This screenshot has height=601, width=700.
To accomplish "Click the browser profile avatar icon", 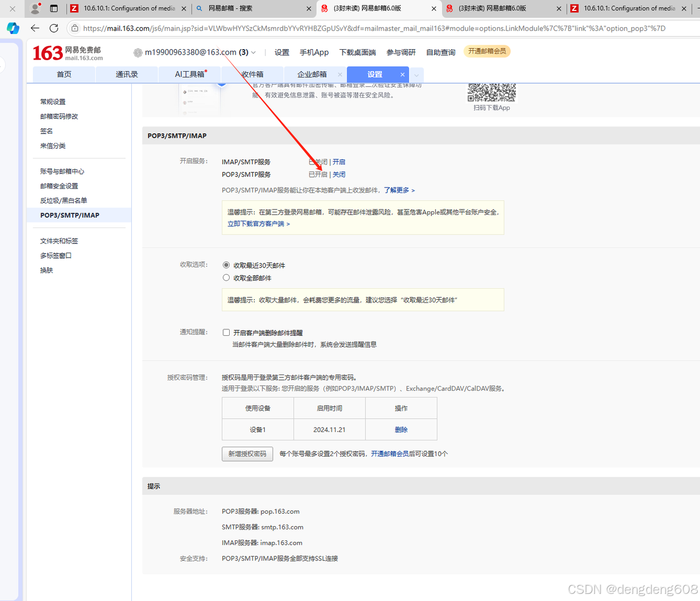I will (35, 8).
